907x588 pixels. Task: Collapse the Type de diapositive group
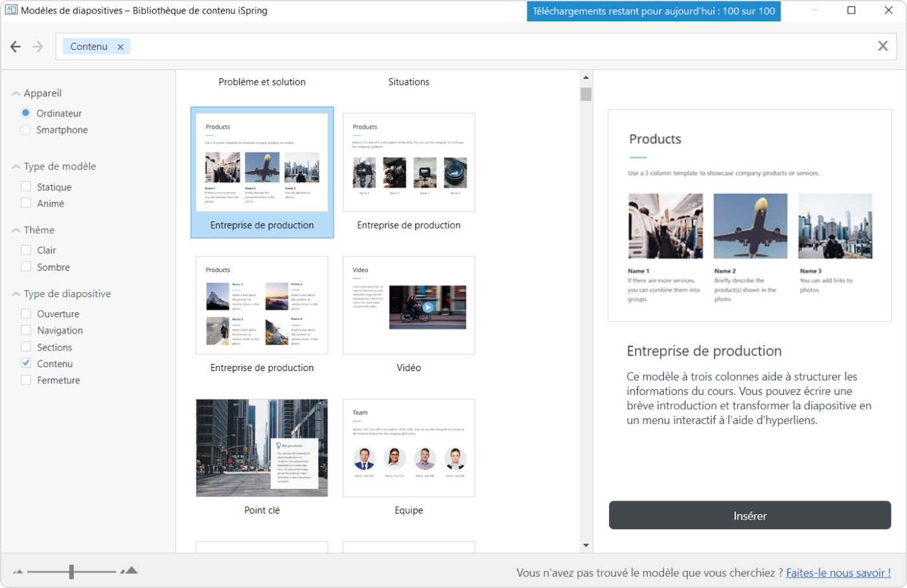click(16, 295)
